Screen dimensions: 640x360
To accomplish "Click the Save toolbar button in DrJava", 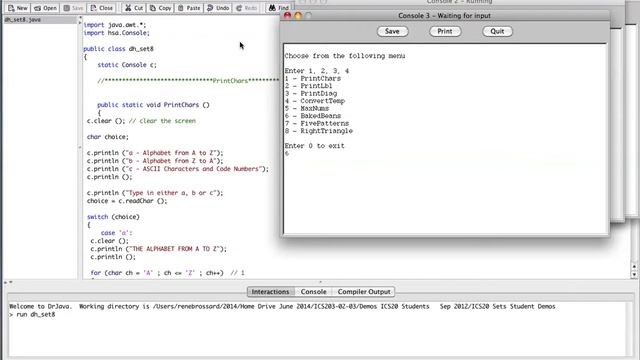I will coord(73,8).
